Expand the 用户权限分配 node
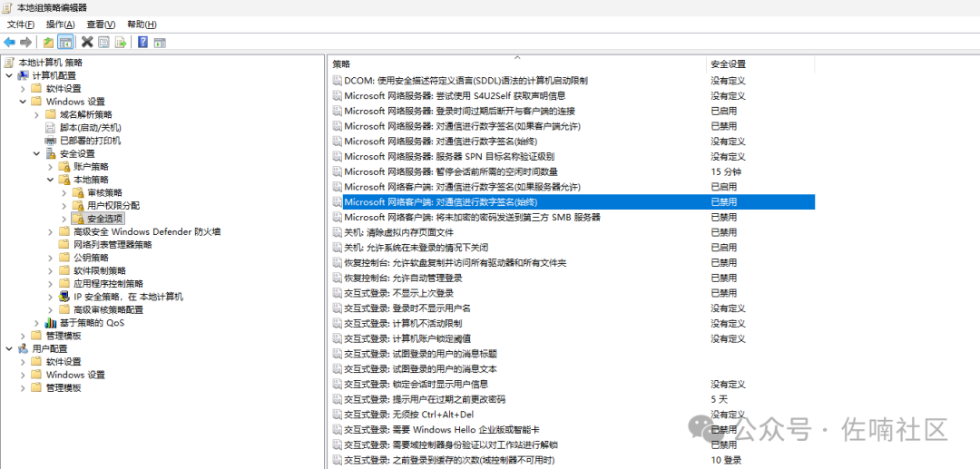The height and width of the screenshot is (469, 980). coord(64,205)
